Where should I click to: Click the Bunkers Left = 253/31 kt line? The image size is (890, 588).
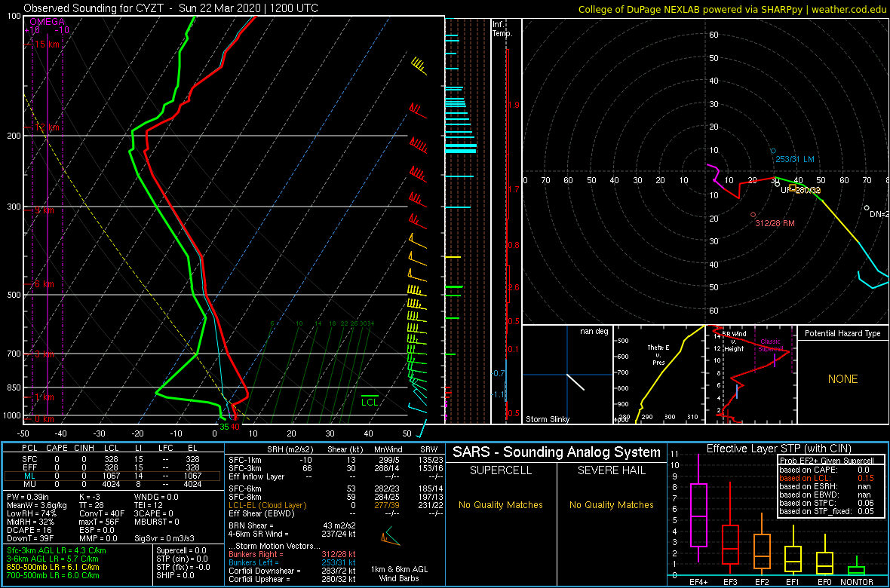tap(292, 562)
